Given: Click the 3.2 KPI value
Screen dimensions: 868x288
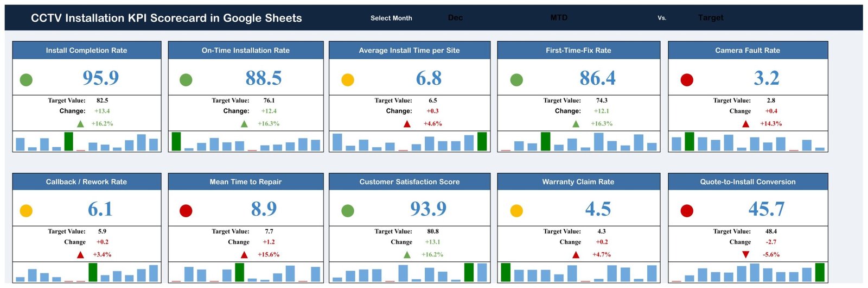Looking at the screenshot, I should click(767, 78).
